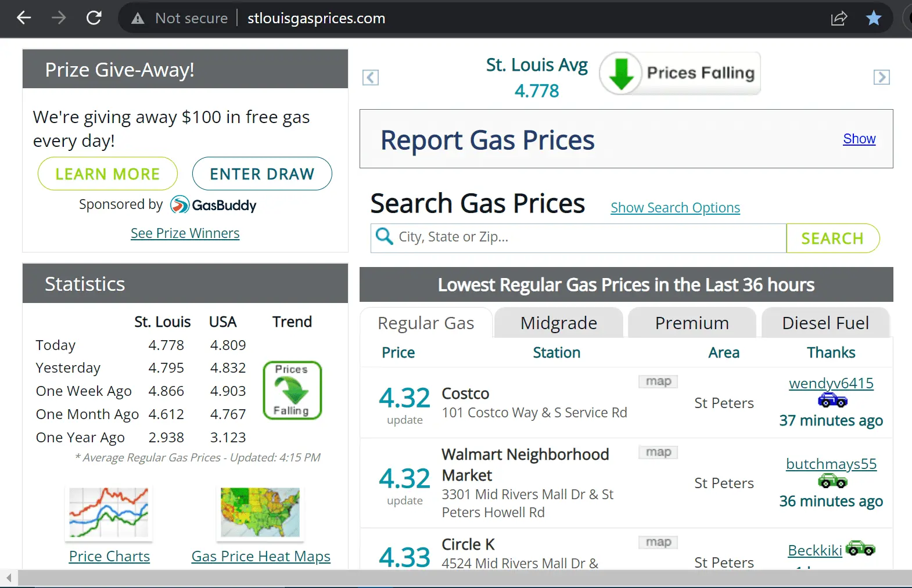The height and width of the screenshot is (588, 912).
Task: Open the Price Charts thumbnail image
Action: tap(109, 512)
